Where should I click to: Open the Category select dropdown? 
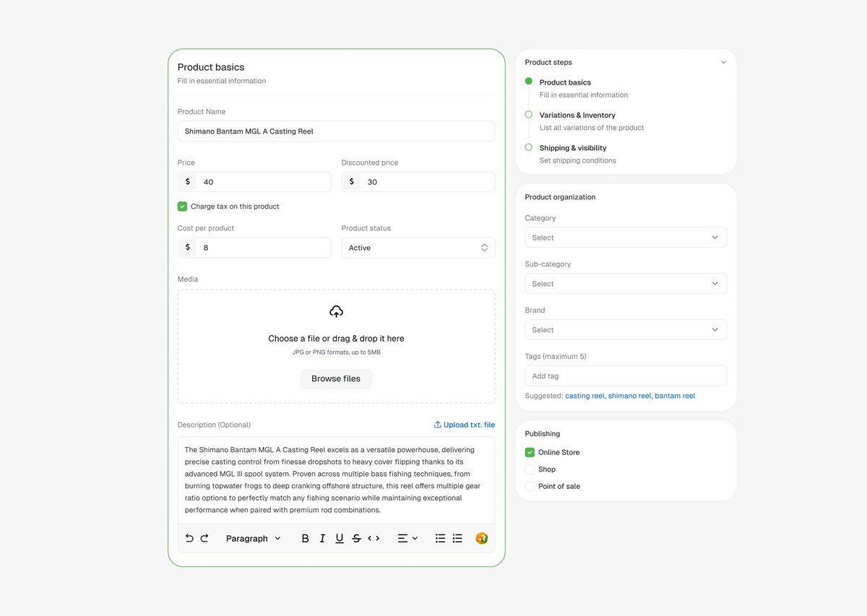626,238
